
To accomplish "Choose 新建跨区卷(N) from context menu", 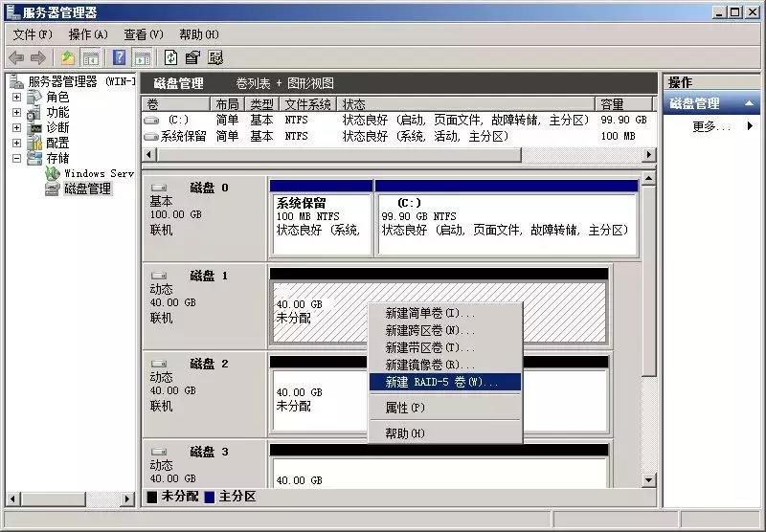I will point(445,330).
